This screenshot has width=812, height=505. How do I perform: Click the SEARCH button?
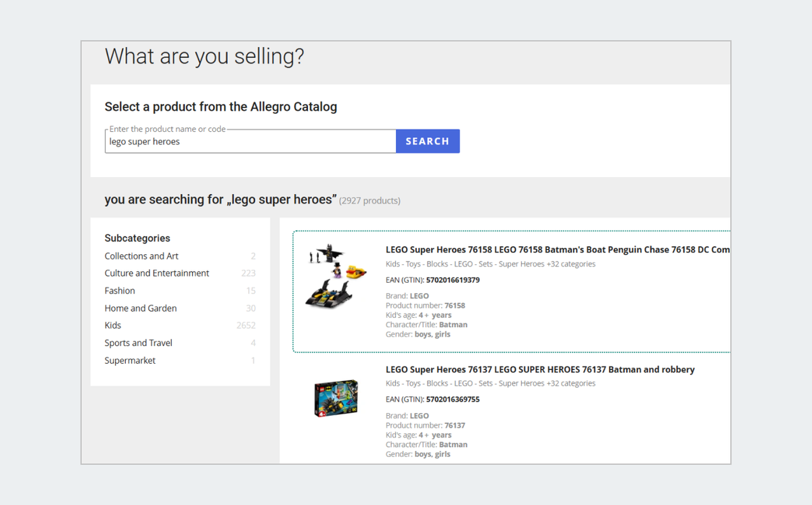[428, 141]
